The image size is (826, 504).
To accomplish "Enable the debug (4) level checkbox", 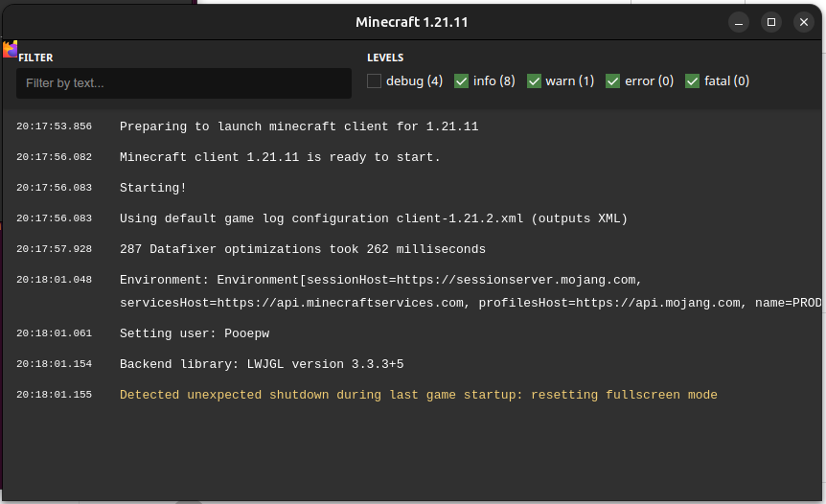I will pos(374,81).
